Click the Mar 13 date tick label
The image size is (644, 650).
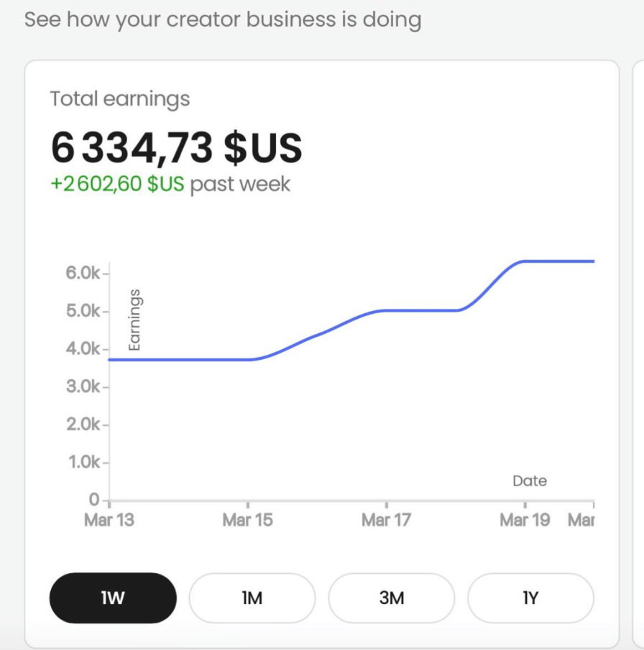[109, 520]
